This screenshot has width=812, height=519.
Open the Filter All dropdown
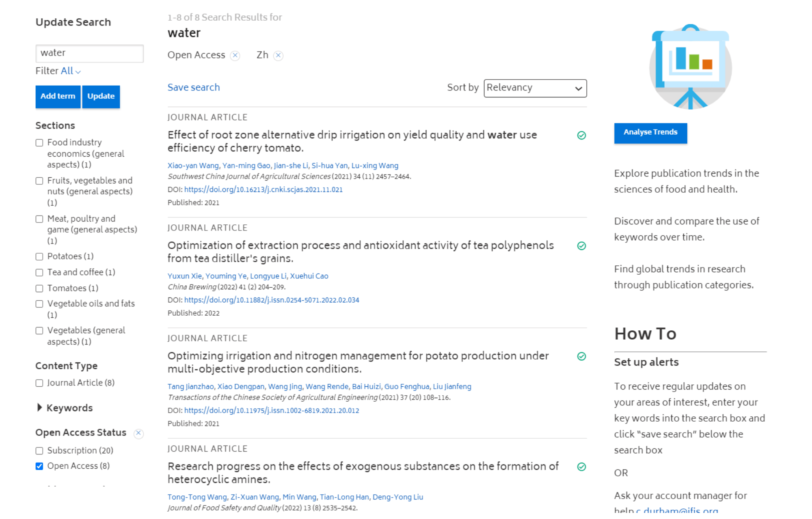tap(71, 71)
